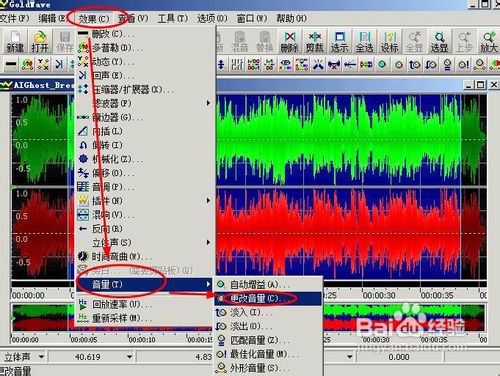
Task: Open the status dropdown left of 0.000
Action: 349,357
